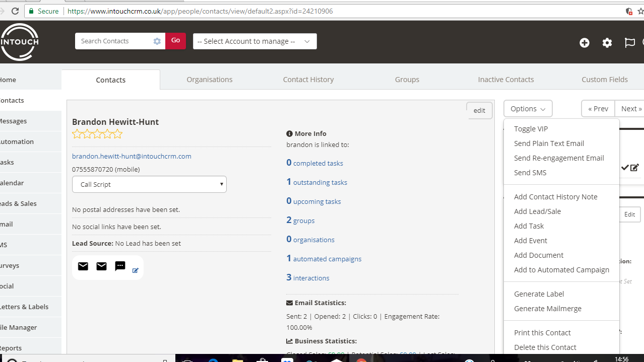This screenshot has width=644, height=362.
Task: Set the first star in contact rating
Action: click(77, 134)
